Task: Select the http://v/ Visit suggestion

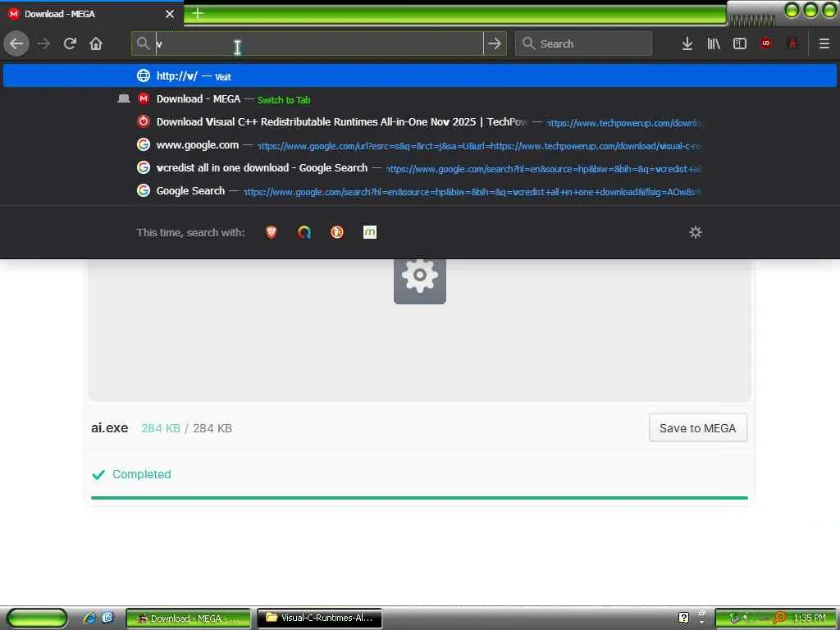Action: 419,76
